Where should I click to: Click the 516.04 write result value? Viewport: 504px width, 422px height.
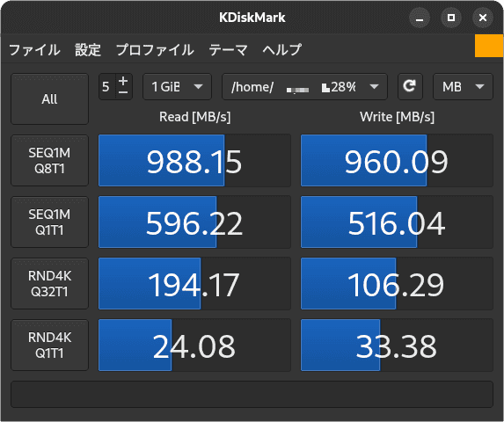click(397, 223)
